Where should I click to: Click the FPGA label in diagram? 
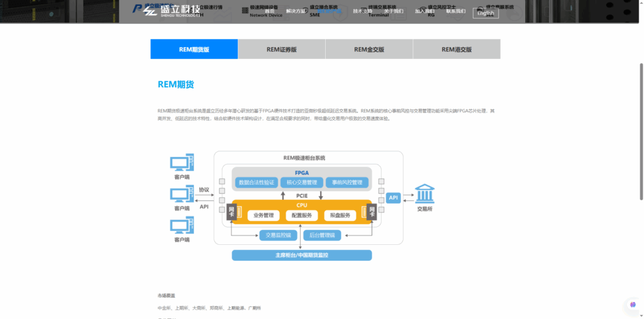click(302, 173)
